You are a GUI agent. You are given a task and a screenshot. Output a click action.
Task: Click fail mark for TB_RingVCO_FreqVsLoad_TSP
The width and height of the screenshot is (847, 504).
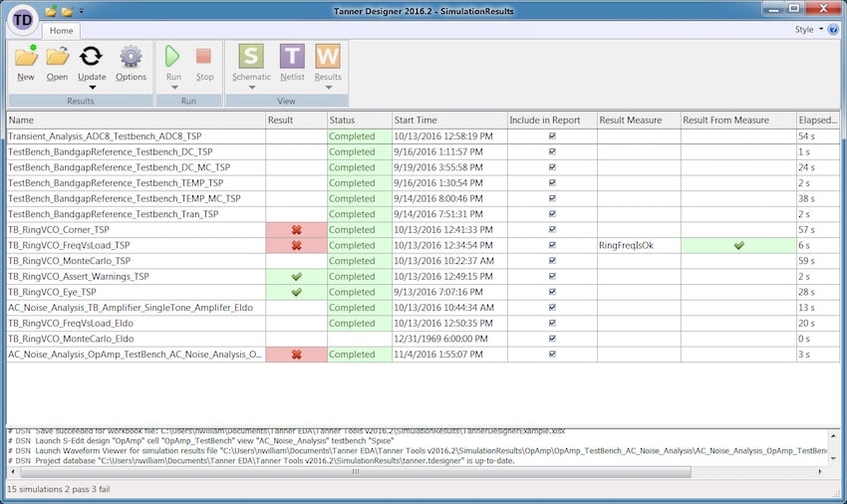pos(296,246)
